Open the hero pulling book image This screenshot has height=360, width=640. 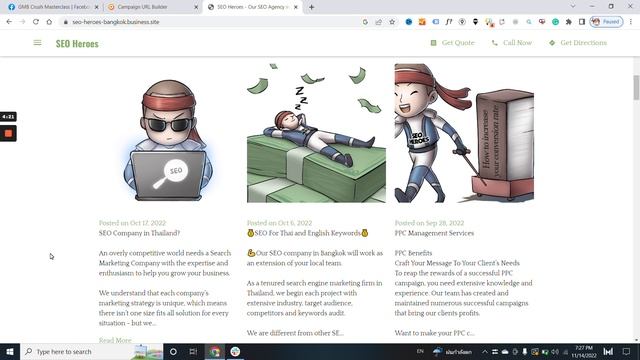tap(464, 133)
